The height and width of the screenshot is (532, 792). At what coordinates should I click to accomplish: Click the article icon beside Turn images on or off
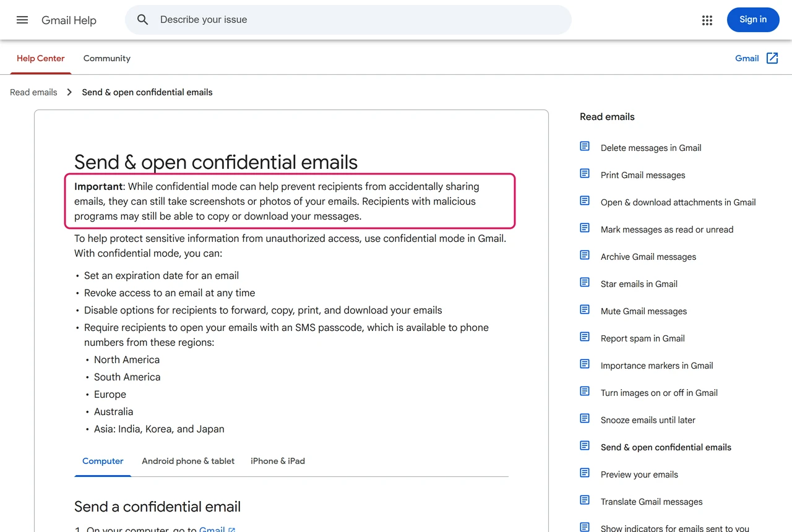[x=585, y=391]
